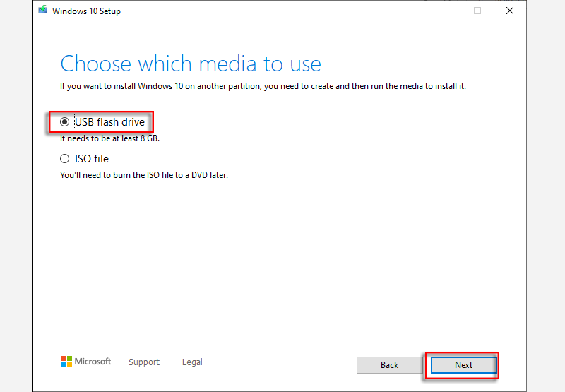Minimize the Windows 10 Setup window
Image resolution: width=565 pixels, height=392 pixels.
click(x=445, y=11)
